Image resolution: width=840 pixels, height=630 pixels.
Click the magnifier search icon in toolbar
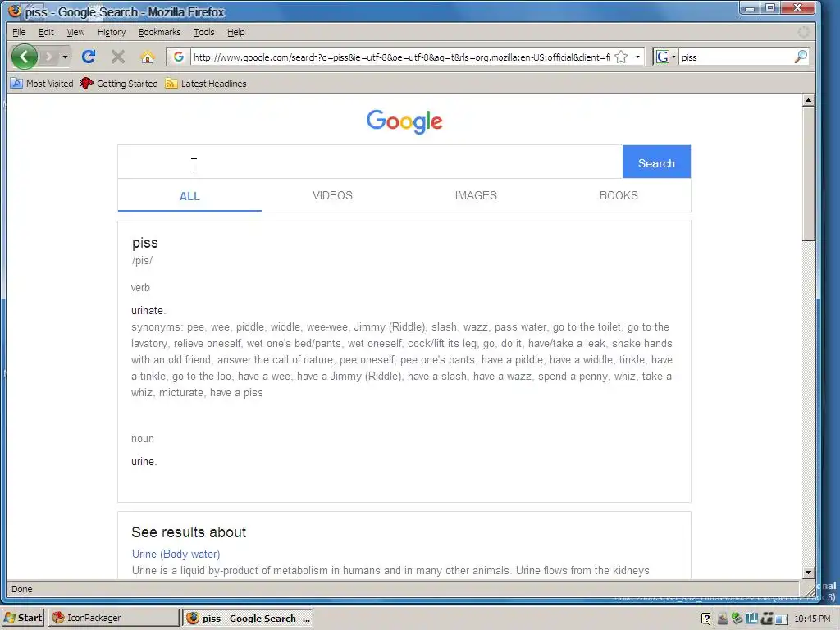801,57
